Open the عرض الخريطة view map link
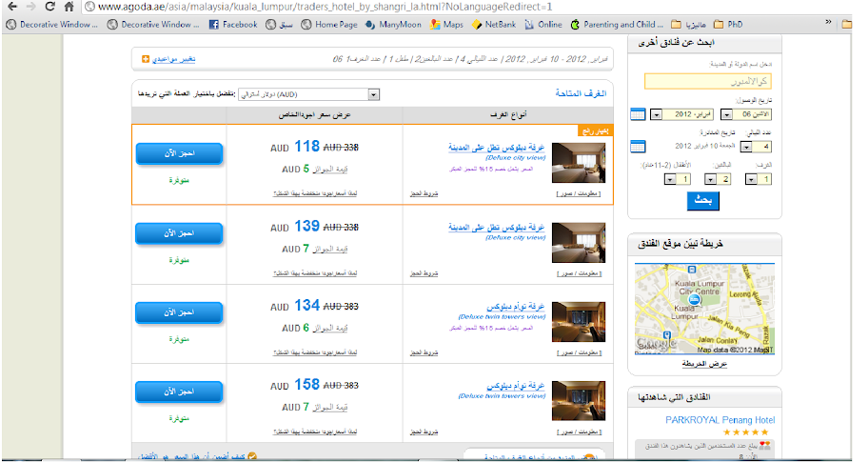The width and height of the screenshot is (868, 462). [704, 363]
